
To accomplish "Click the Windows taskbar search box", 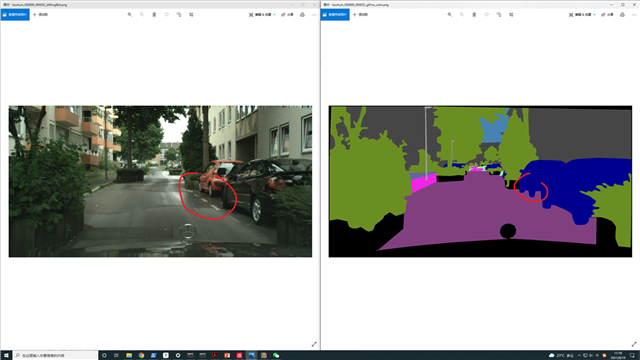I will click(x=56, y=356).
